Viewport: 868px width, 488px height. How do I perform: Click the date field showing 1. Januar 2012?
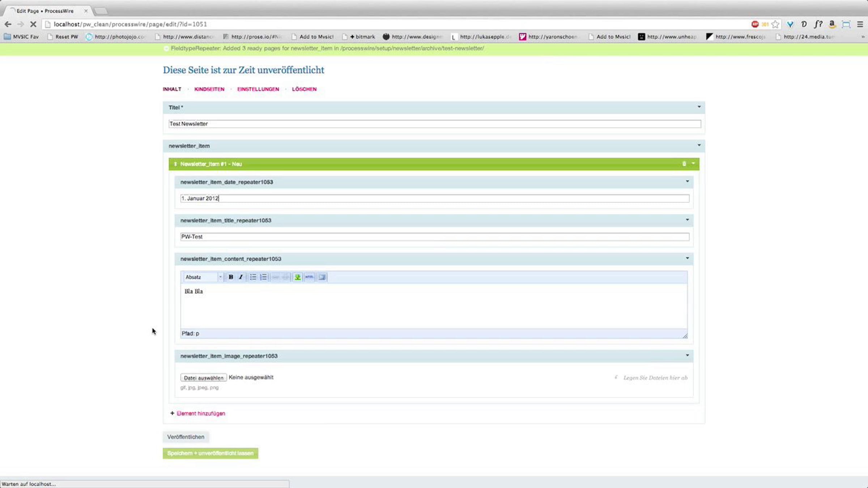pyautogui.click(x=435, y=198)
